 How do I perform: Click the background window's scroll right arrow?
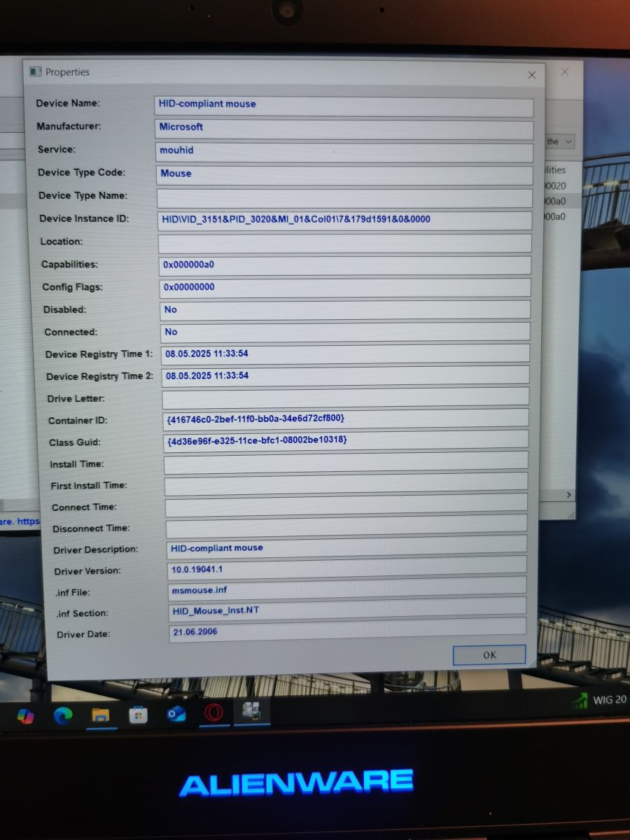pyautogui.click(x=568, y=495)
